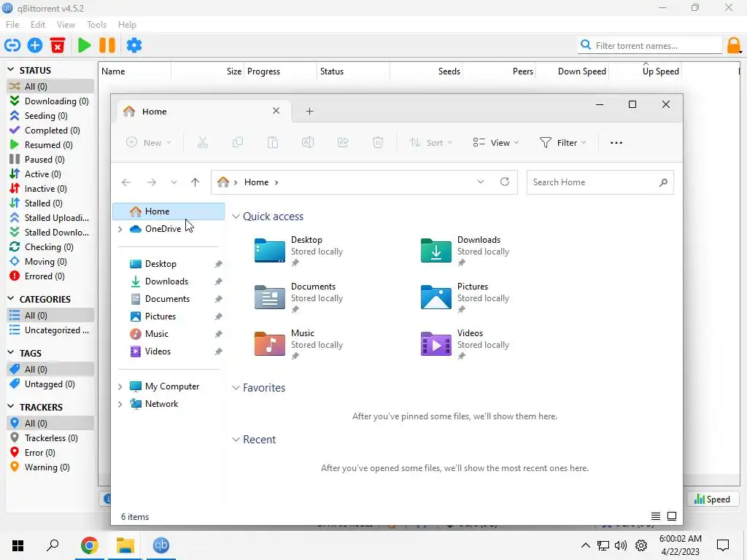The image size is (747, 560).
Task: Collapse the CATEGORIES section
Action: (x=11, y=299)
